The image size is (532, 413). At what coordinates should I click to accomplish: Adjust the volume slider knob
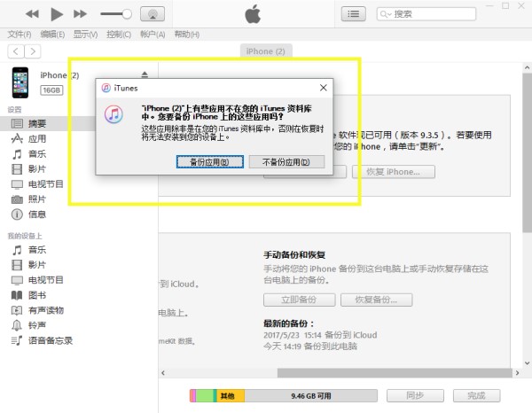click(x=127, y=14)
